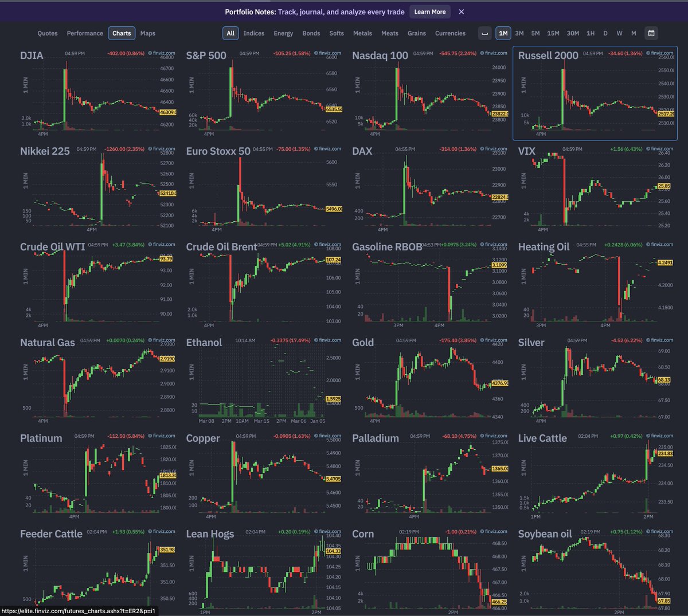Click the Natural Gas candlestick chart
Screen dimensions: 688x616
point(96,381)
